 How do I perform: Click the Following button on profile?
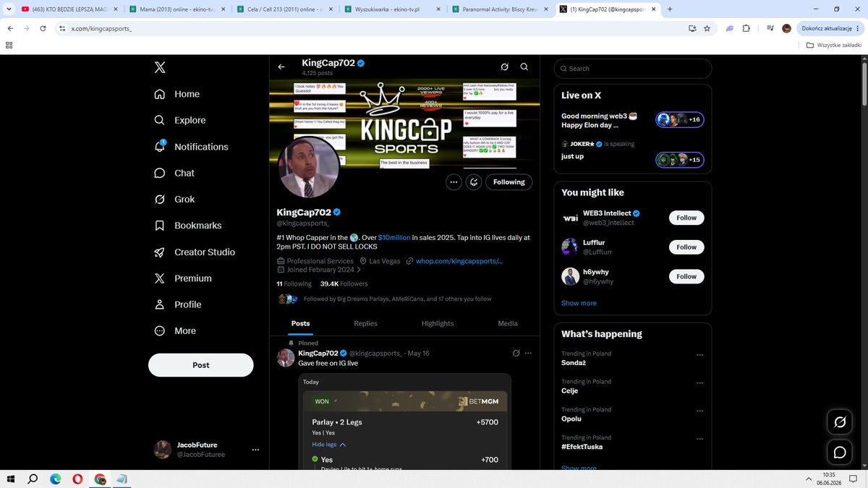[509, 182]
